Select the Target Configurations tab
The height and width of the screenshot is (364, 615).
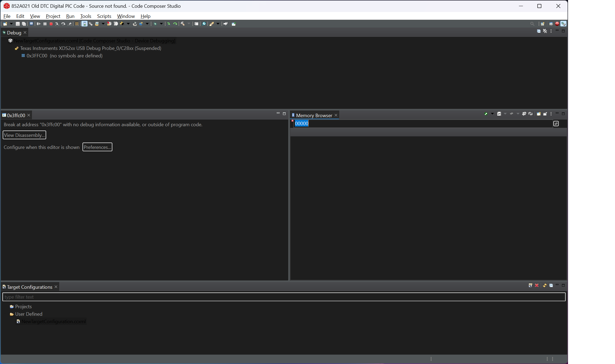tap(29, 287)
